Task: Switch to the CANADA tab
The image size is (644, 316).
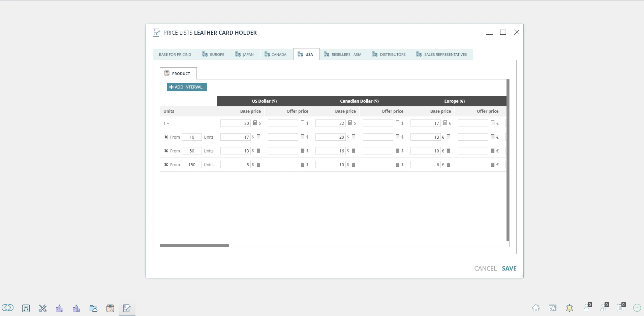Action: tap(278, 54)
